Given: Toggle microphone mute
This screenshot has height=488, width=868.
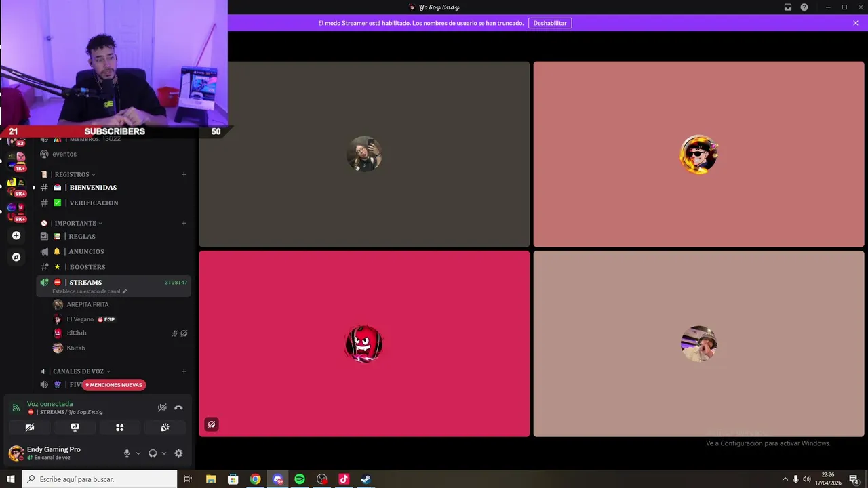Looking at the screenshot, I should click(x=127, y=453).
